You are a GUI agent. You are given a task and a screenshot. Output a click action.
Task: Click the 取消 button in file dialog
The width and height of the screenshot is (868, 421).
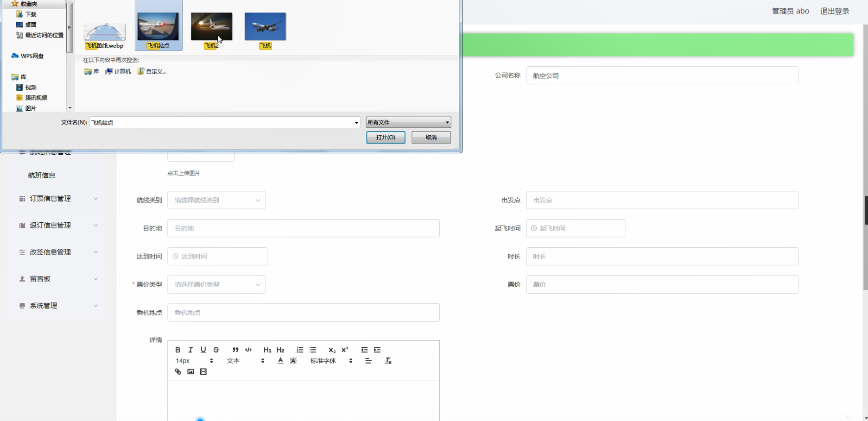tap(431, 138)
